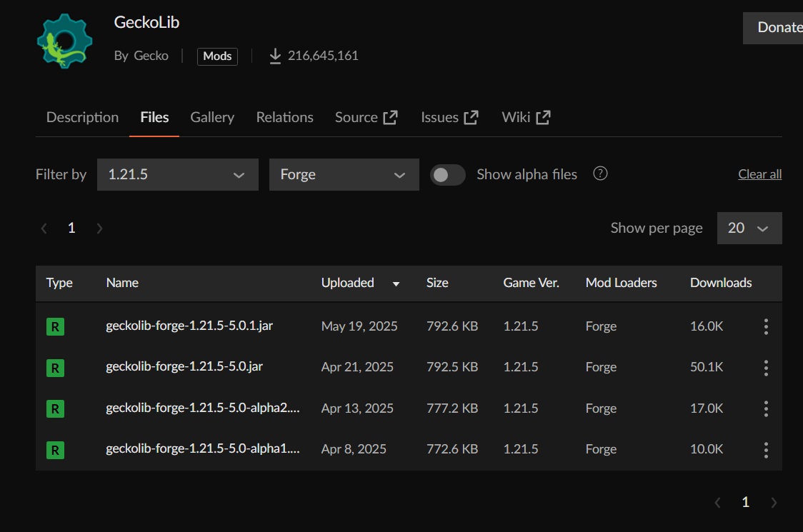Click the Name column header
The height and width of the screenshot is (532, 803).
pos(122,283)
